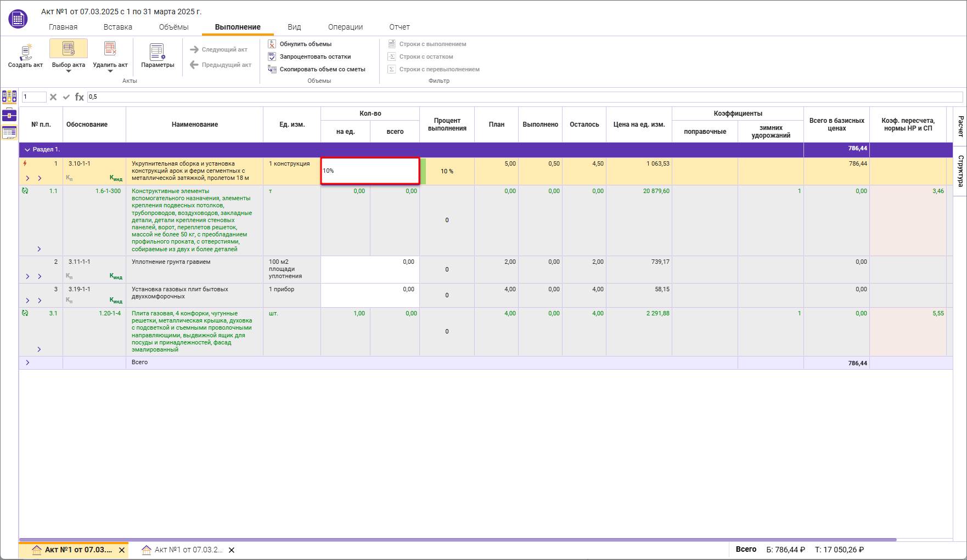Viewport: 967px width, 560px height.
Task: Click the Удалить акт icon
Action: [110, 49]
